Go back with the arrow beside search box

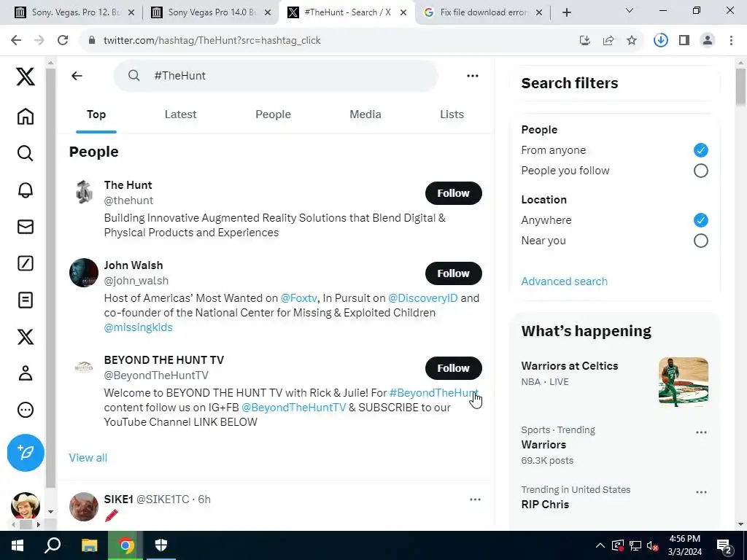click(77, 76)
